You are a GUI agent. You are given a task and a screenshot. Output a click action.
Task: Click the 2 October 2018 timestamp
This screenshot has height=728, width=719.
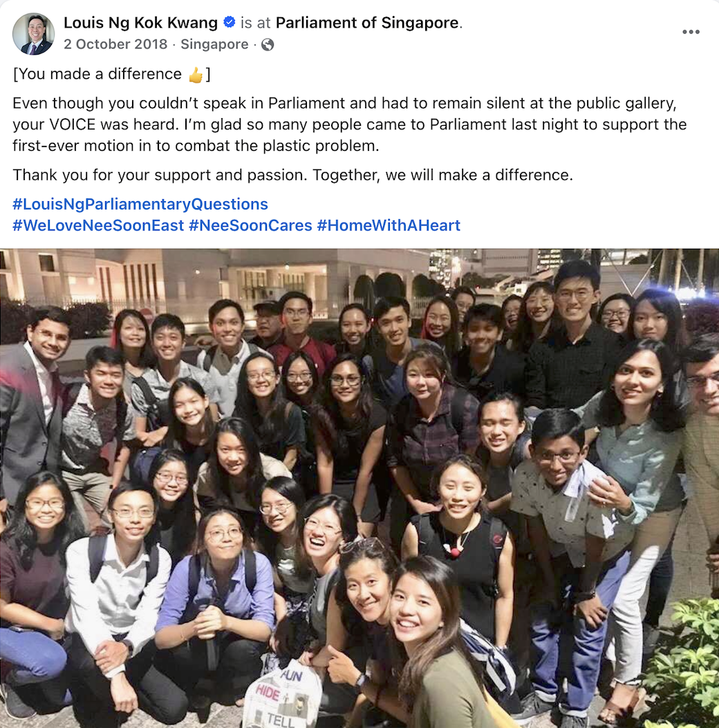click(115, 44)
